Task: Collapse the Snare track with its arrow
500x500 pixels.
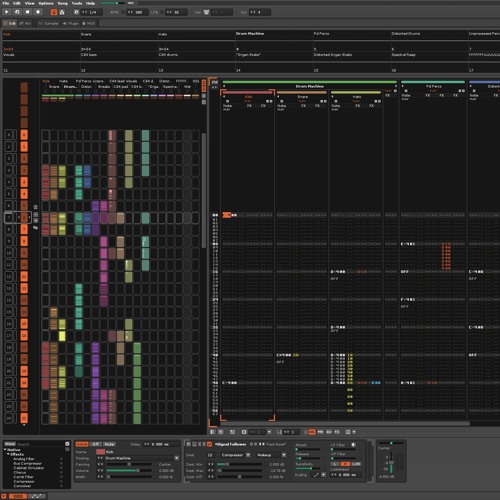Action: point(278,97)
